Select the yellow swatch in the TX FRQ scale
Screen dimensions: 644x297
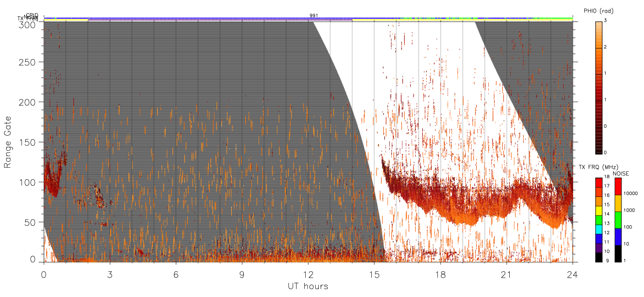(598, 210)
